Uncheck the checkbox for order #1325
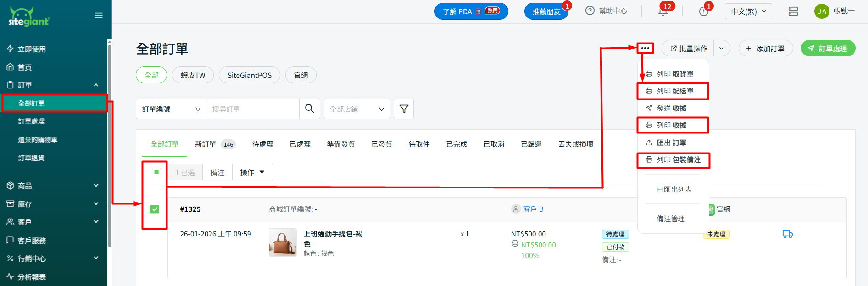The width and height of the screenshot is (868, 286). click(155, 209)
